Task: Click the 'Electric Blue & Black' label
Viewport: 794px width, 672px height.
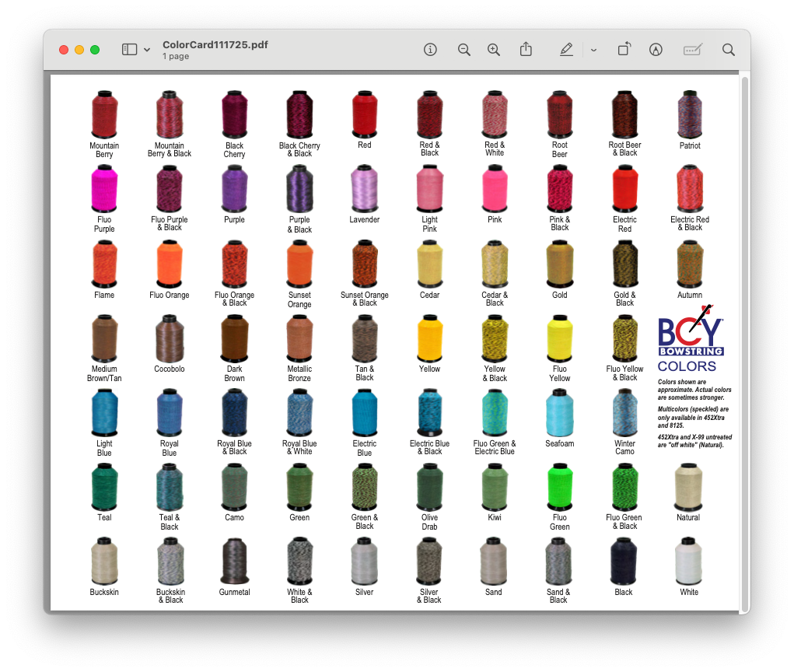Action: [429, 447]
